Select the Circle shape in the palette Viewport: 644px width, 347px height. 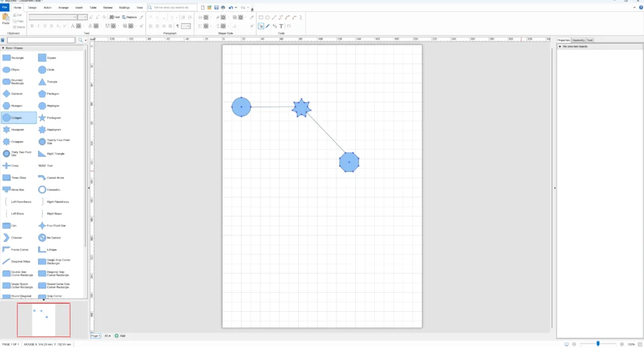(47, 70)
